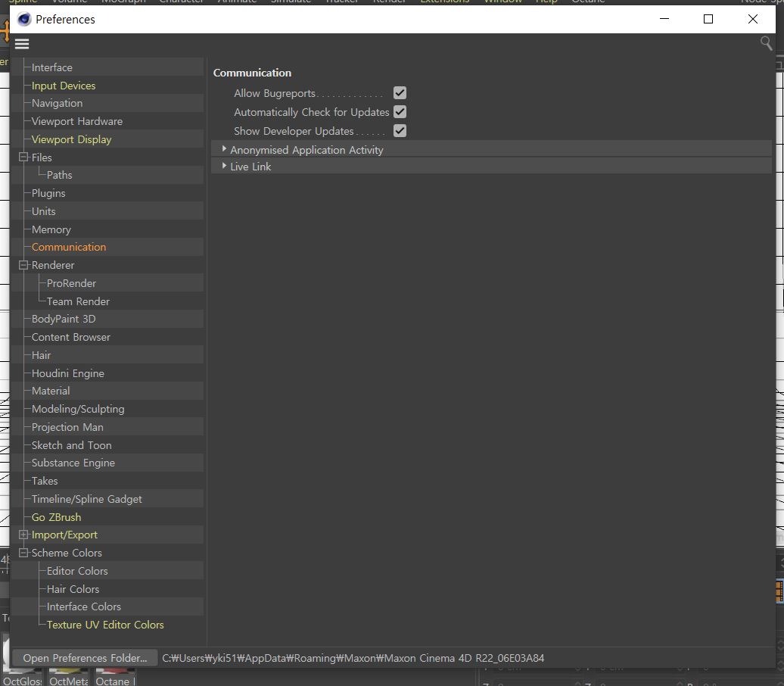This screenshot has height=686, width=784.
Task: Expand the Import/Export tree node
Action: 23,535
